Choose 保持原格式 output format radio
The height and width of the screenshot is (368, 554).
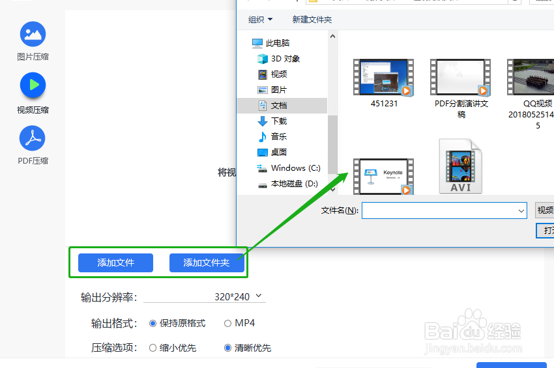pyautogui.click(x=153, y=324)
